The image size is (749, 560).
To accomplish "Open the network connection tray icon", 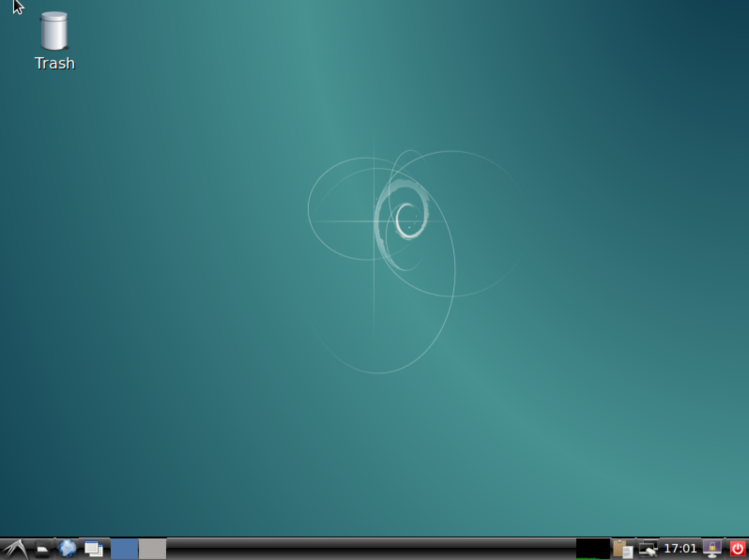I will 648,549.
